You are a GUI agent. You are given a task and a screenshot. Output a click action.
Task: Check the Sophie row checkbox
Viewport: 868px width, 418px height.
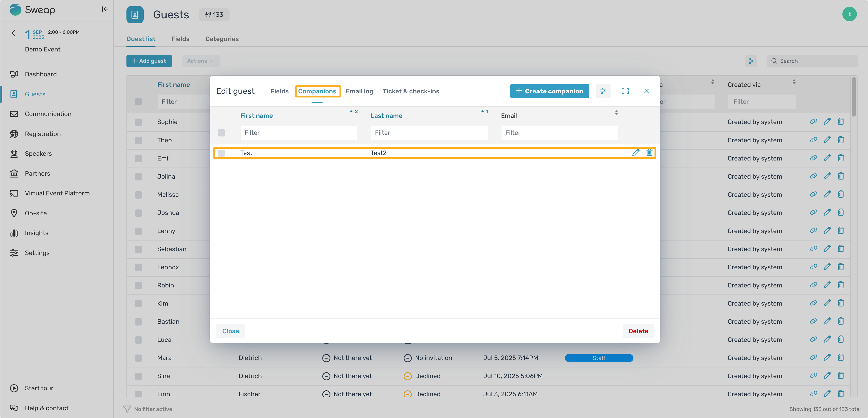point(138,122)
